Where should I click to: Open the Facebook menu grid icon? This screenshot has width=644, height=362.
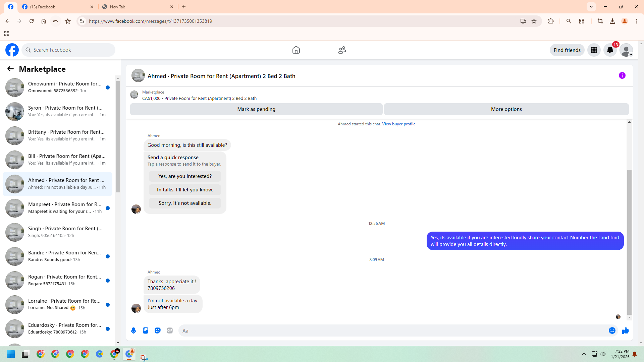click(594, 50)
